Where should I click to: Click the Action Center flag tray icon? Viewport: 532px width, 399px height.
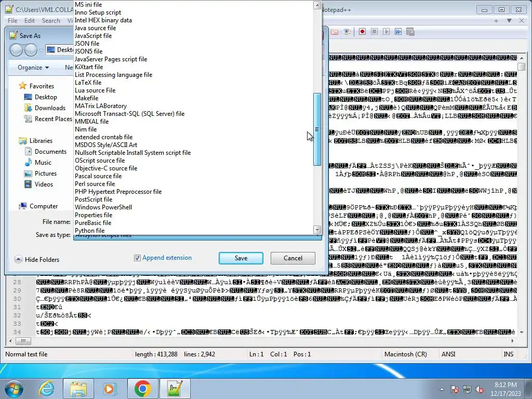[455, 389]
